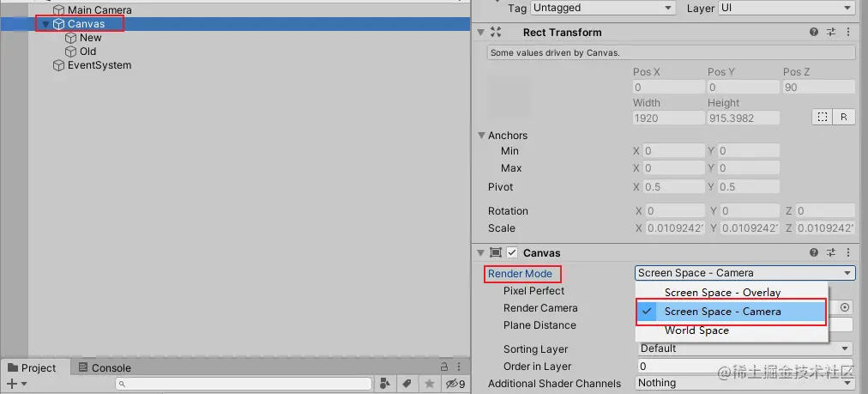Open Canvas component help reference icon
The image size is (868, 394).
tap(814, 252)
